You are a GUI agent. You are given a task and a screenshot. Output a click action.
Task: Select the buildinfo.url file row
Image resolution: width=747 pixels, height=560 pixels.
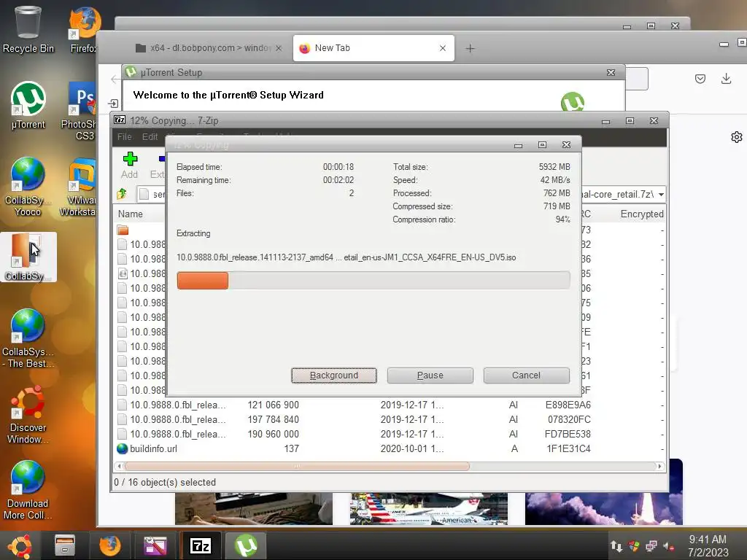pyautogui.click(x=389, y=448)
